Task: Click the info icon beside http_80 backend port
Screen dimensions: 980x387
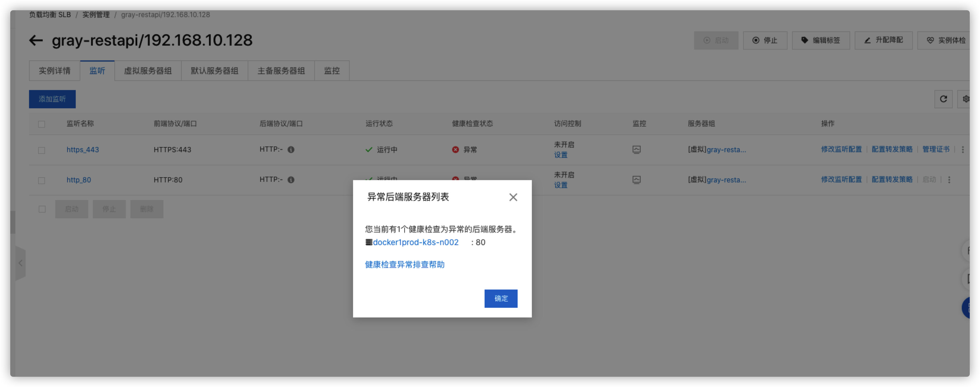Action: [291, 180]
